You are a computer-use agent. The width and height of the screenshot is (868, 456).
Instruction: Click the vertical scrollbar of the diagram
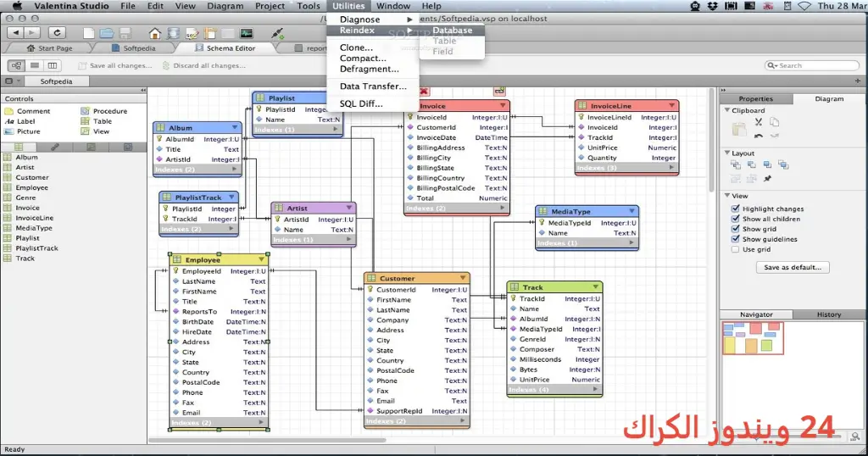[x=711, y=140]
